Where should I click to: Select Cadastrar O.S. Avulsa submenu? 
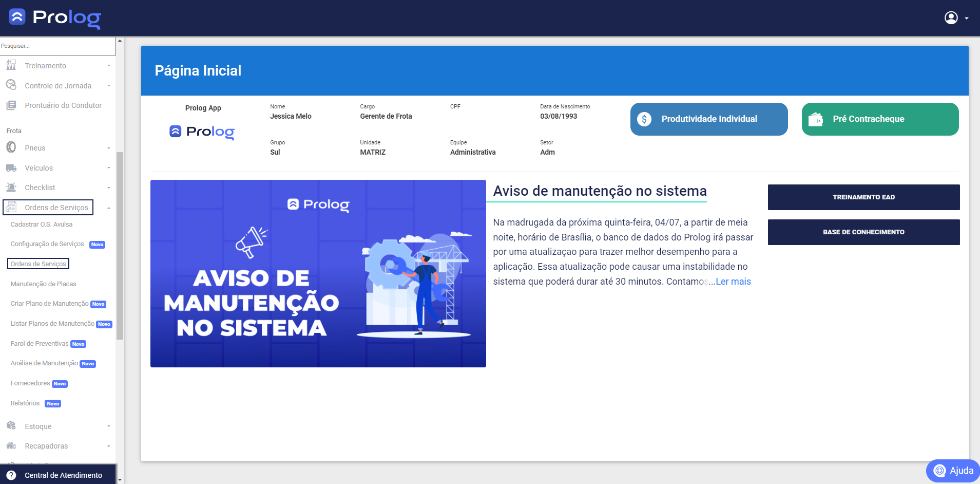(x=42, y=225)
